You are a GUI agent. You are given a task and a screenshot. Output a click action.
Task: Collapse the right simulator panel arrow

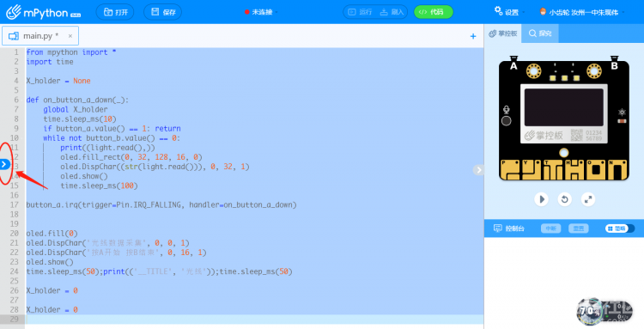478,169
